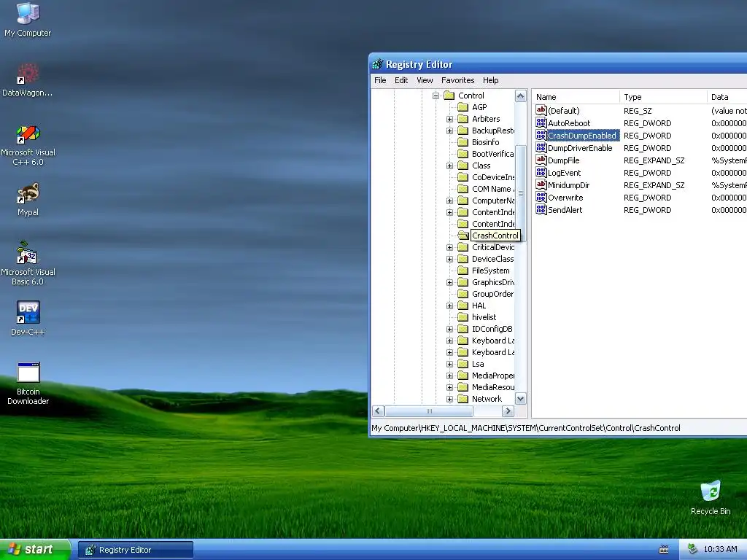The width and height of the screenshot is (747, 560).
Task: Open the My Computer desktop icon
Action: pos(28,19)
